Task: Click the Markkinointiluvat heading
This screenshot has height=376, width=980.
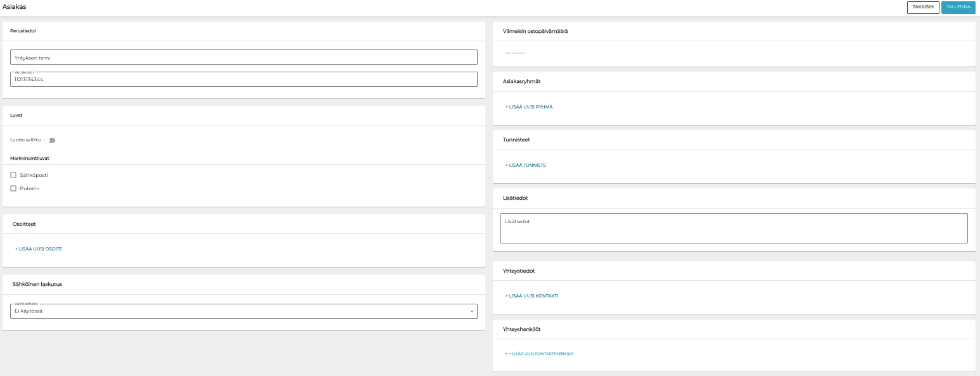Action: [x=30, y=158]
